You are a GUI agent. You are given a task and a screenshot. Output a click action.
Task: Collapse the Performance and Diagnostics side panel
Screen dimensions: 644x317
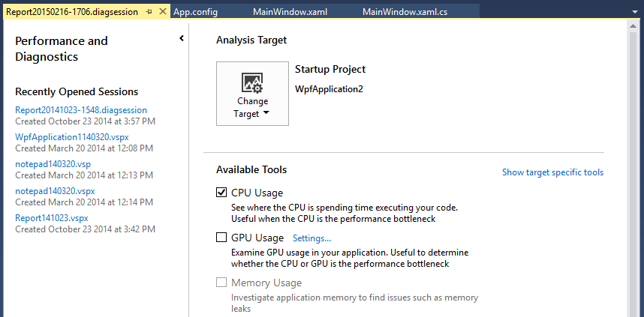[182, 38]
